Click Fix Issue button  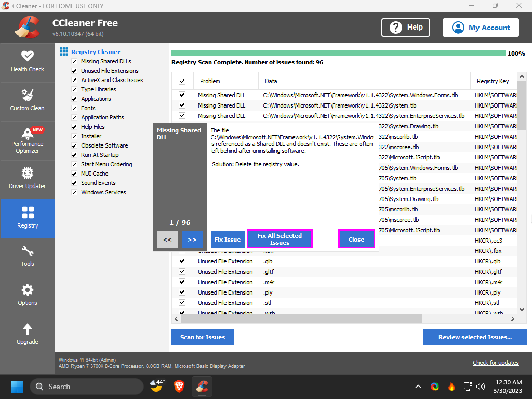(x=228, y=239)
